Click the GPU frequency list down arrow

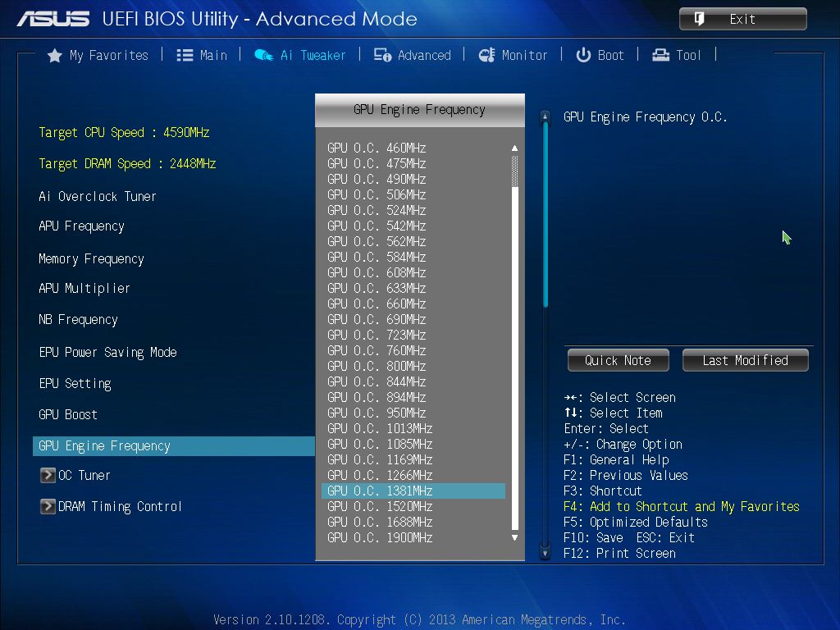tap(515, 537)
